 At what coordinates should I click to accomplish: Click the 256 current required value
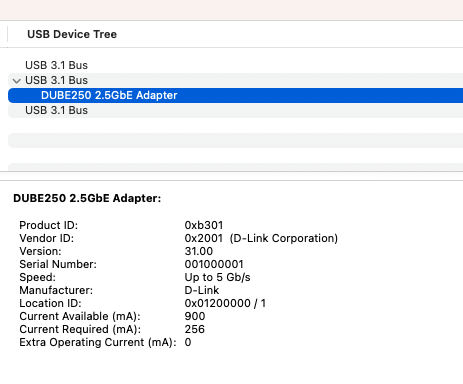point(195,329)
